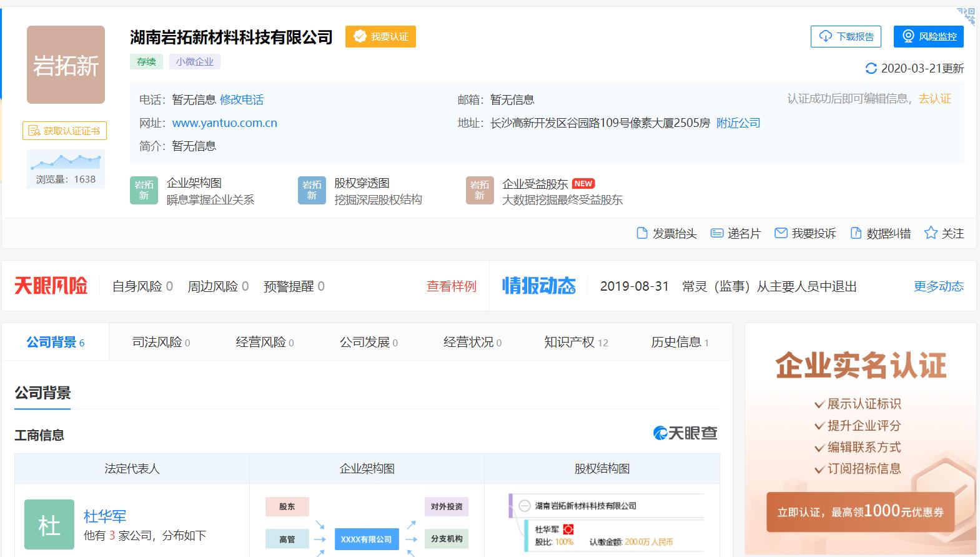Click the 我要投诉 envelope icon

pos(781,233)
